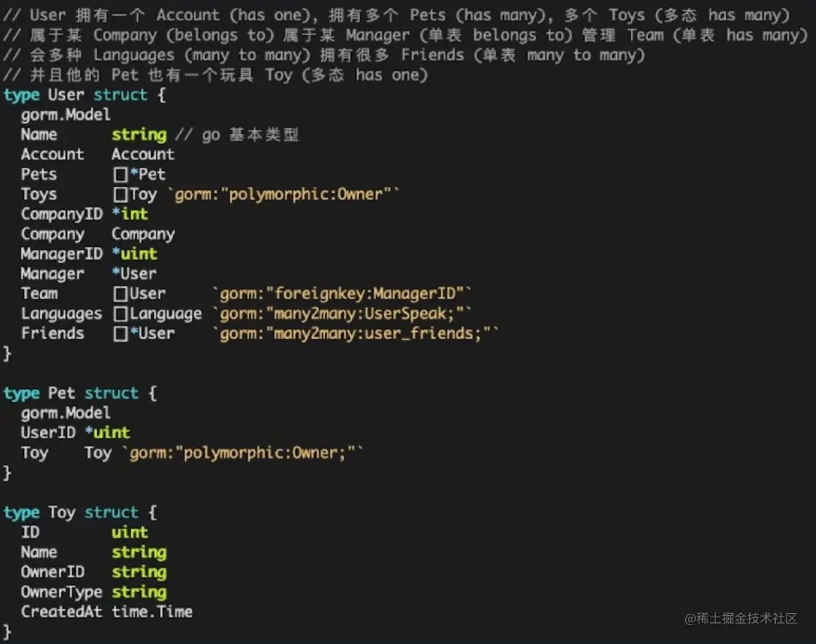816x644 pixels.
Task: Click the '[]Language' type
Action: pos(158,314)
